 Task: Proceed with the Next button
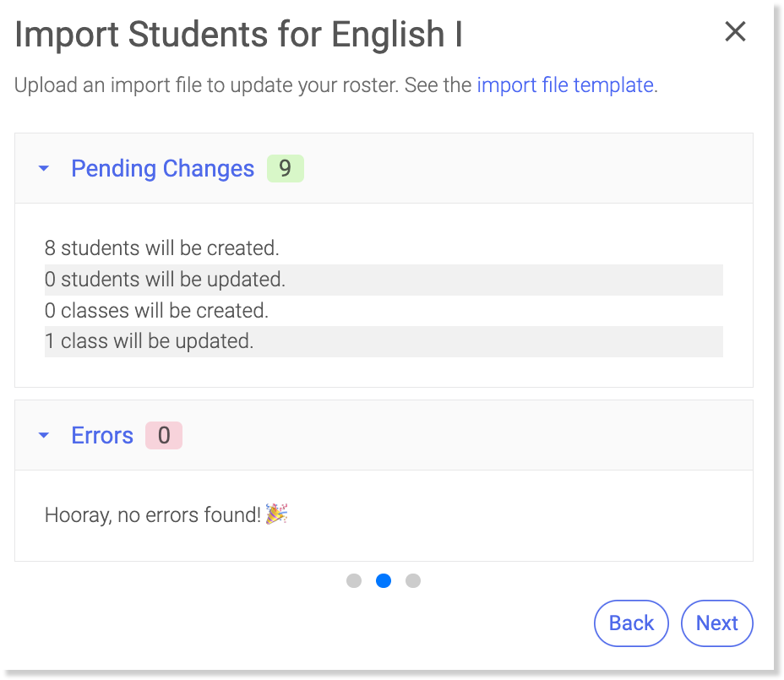point(716,623)
